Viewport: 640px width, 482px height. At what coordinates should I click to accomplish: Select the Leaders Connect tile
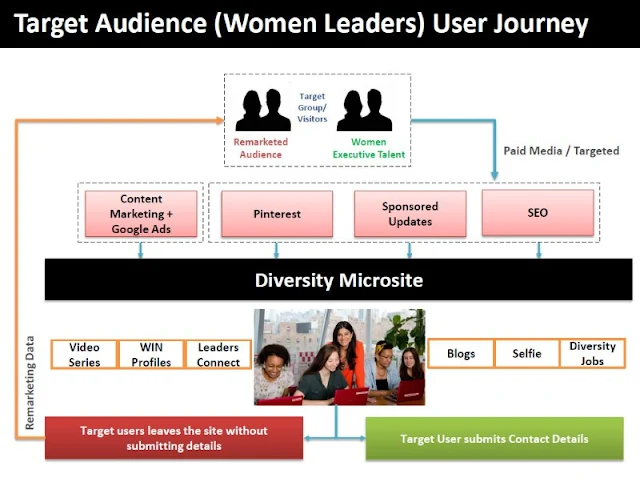pos(218,354)
